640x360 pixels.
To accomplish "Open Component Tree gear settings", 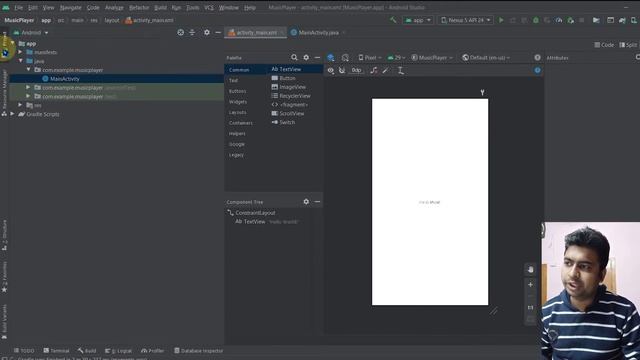I will point(306,202).
